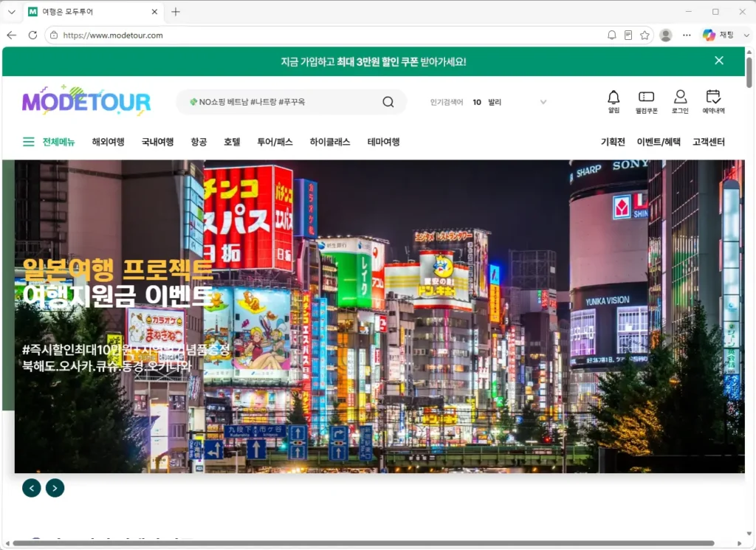
Task: Click the search magnifier icon
Action: (388, 102)
